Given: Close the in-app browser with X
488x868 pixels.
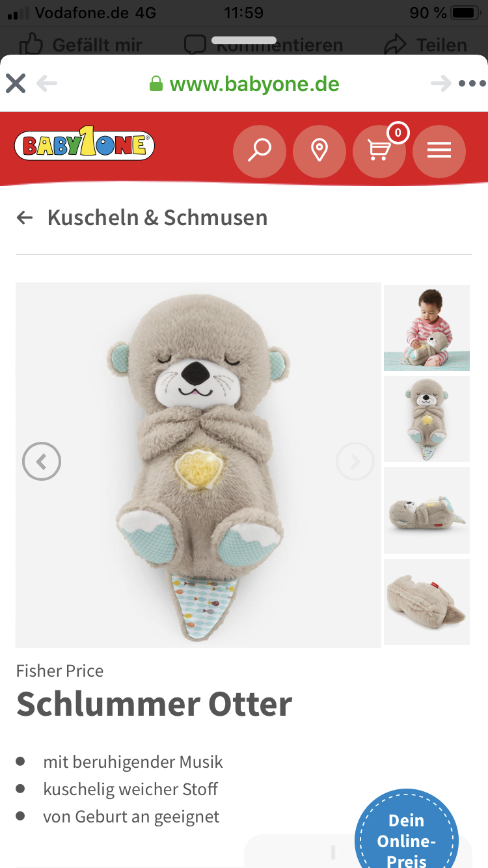Looking at the screenshot, I should (x=16, y=83).
